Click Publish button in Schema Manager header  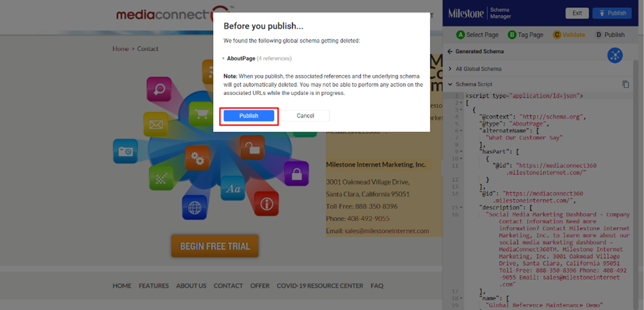point(612,13)
